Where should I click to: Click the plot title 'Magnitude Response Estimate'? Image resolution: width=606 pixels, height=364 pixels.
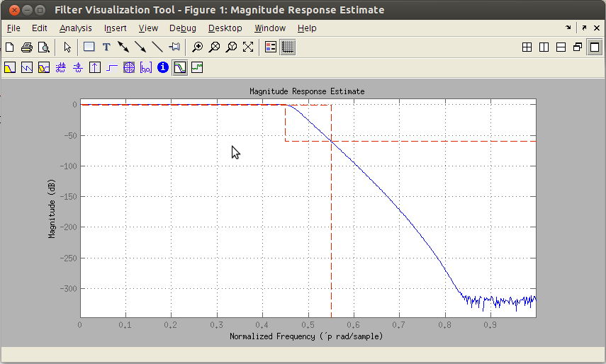click(x=307, y=91)
